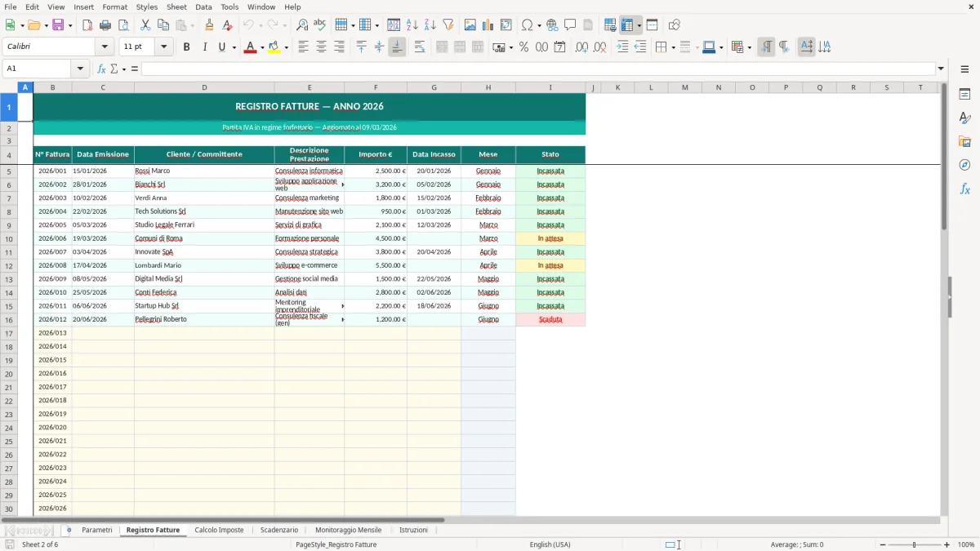The width and height of the screenshot is (980, 551).
Task: Switch to the Monitoraggio Mensile sheet tab
Action: click(348, 530)
